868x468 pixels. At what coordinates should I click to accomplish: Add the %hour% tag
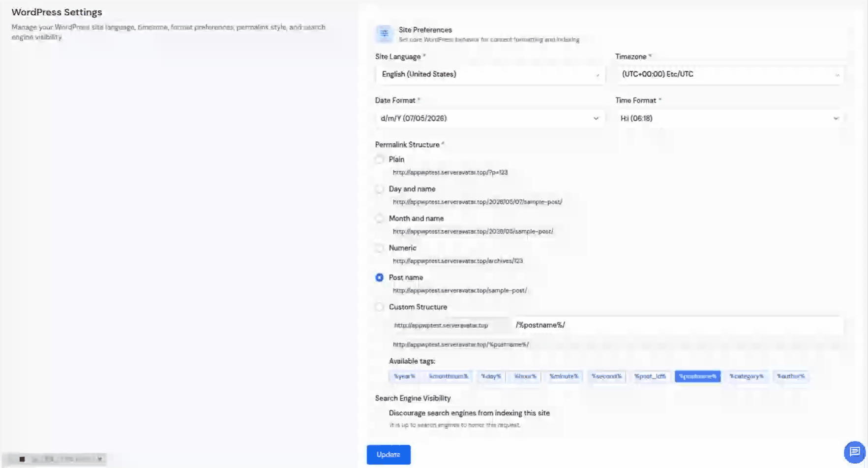pos(525,376)
